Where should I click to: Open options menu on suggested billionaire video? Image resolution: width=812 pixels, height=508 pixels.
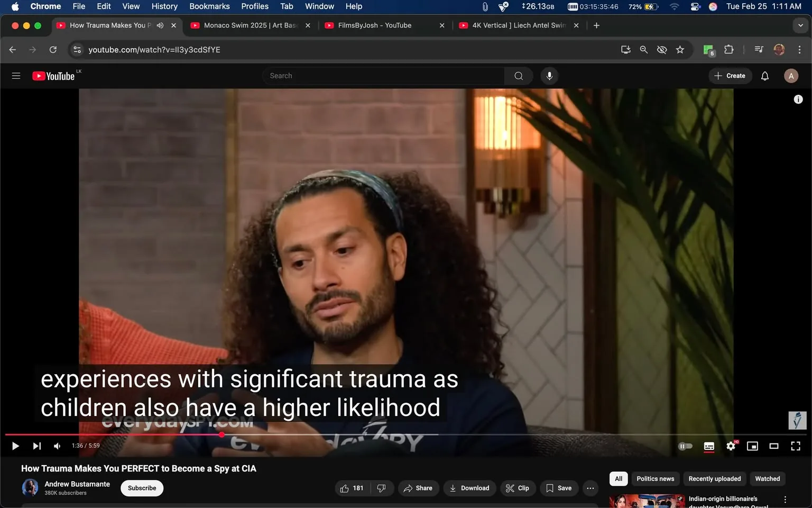(786, 499)
